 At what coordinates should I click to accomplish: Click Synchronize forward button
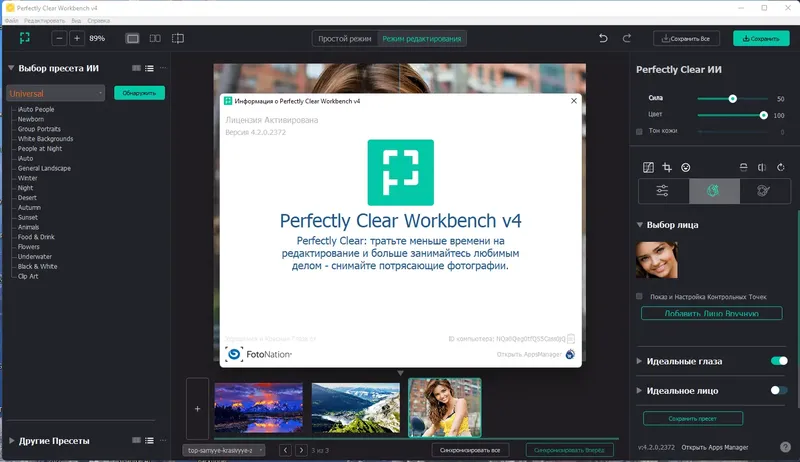[x=569, y=450]
